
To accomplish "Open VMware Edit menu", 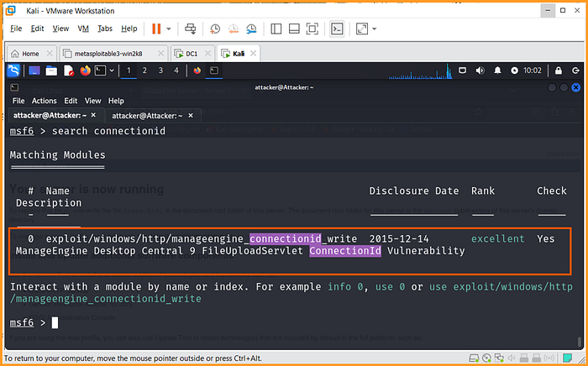I will (x=37, y=29).
